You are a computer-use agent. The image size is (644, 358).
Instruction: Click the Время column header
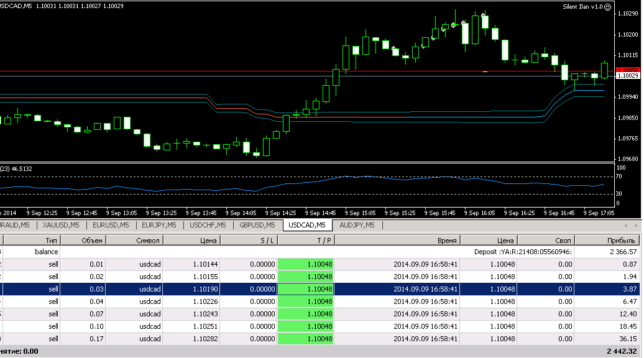pos(397,240)
